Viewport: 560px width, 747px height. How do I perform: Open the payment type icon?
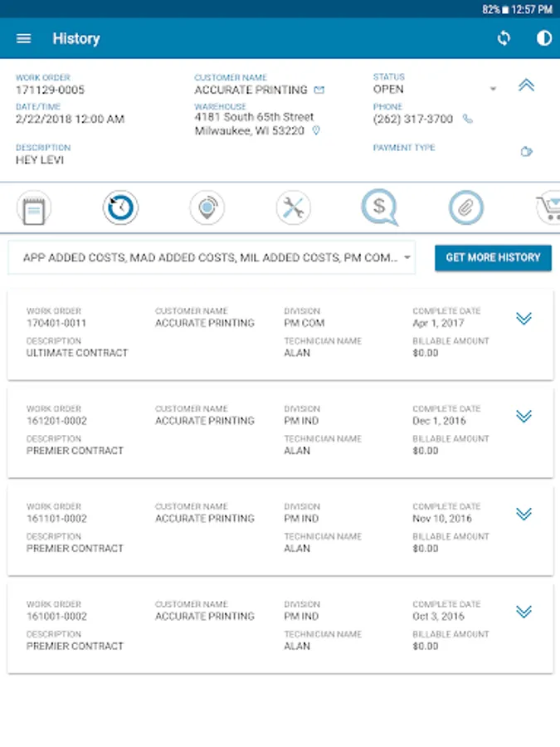(x=526, y=151)
